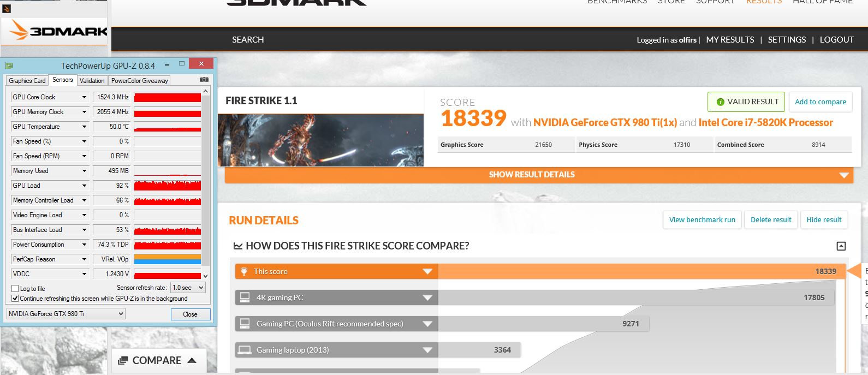Screen dimensions: 868x375
Task: Click the Logout link
Action: coord(836,40)
